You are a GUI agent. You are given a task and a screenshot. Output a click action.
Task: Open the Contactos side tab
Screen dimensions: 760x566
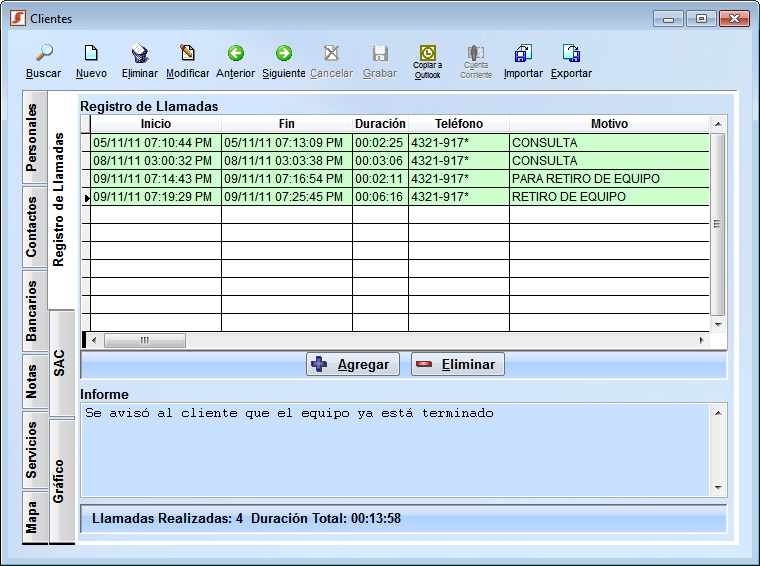(33, 227)
